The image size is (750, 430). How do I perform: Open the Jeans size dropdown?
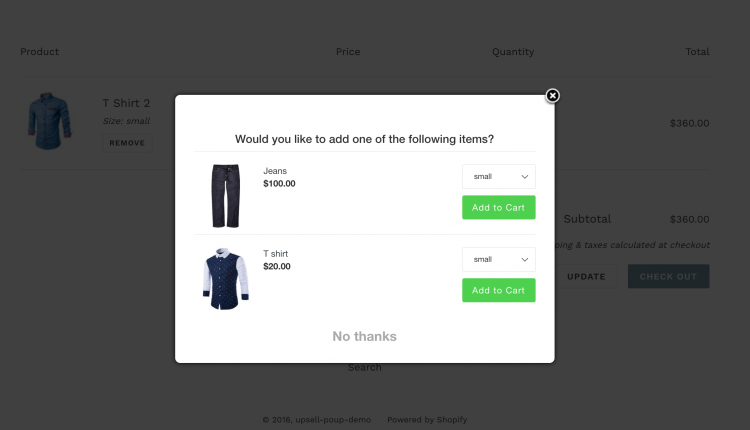[498, 177]
